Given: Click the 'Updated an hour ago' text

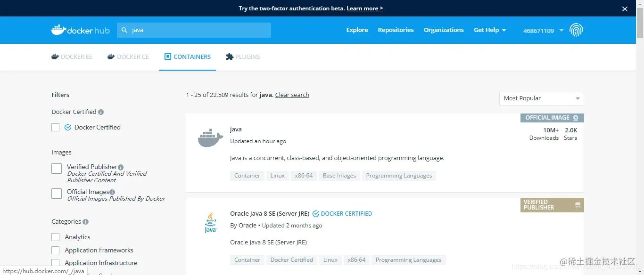Looking at the screenshot, I should pos(258,141).
